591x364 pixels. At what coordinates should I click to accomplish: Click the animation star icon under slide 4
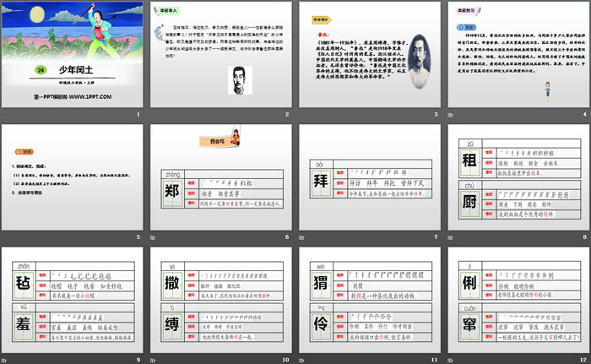click(x=450, y=115)
